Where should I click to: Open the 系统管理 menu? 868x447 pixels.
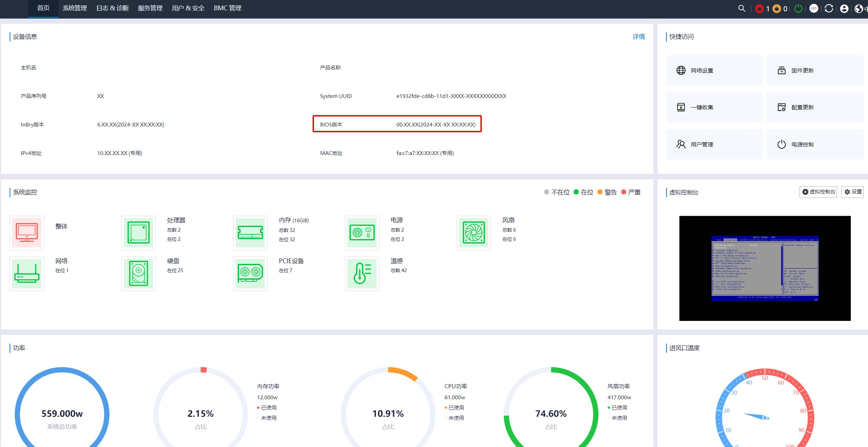(x=75, y=8)
